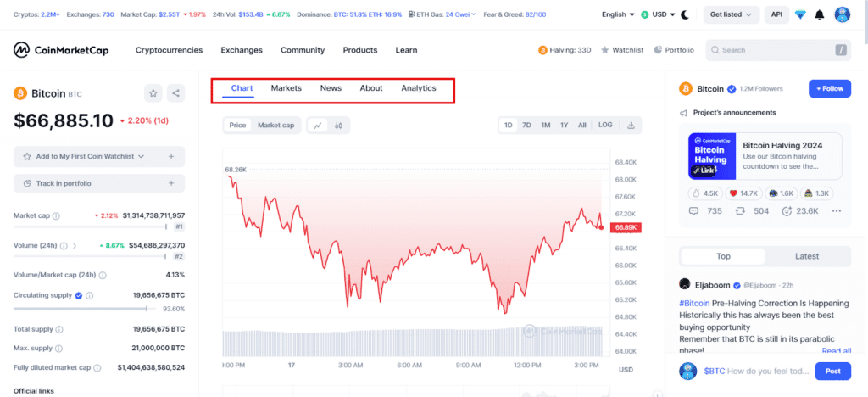Open the Cryptocurrencies menu
Screen dimensions: 868x397
pyautogui.click(x=170, y=50)
